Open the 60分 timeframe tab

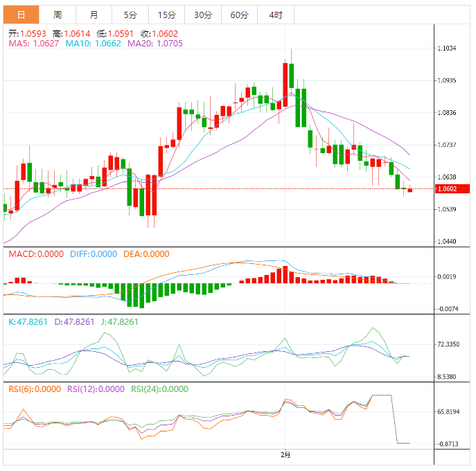click(x=239, y=15)
